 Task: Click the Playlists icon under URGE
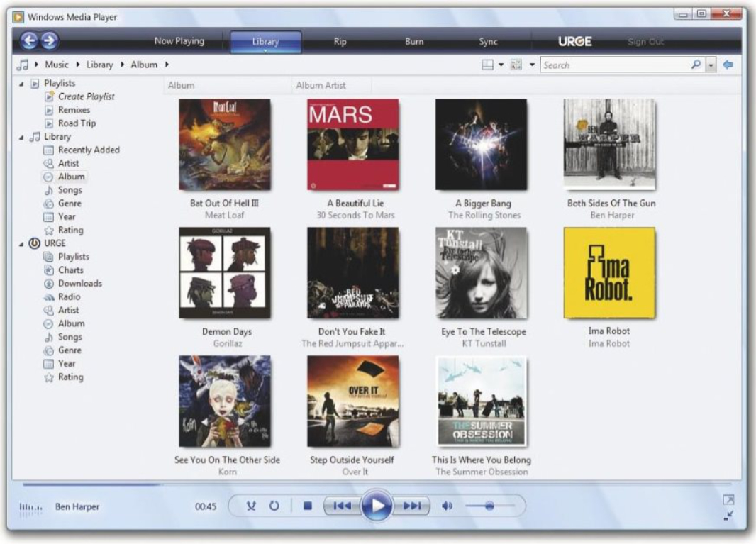tap(49, 257)
